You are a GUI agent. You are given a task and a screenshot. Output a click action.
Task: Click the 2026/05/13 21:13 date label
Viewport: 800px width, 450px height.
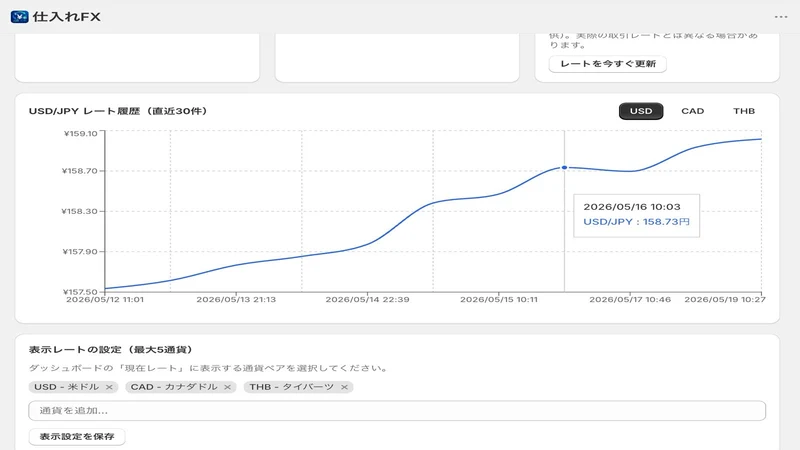(x=236, y=299)
